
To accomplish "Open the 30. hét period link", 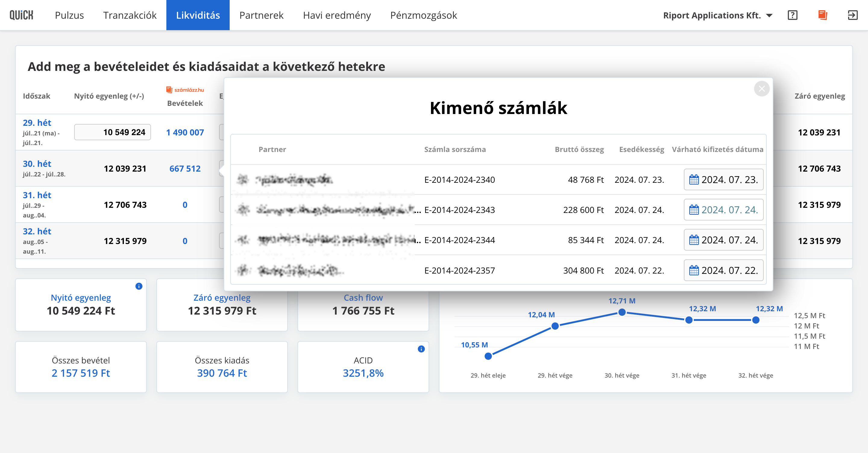I will (x=37, y=164).
